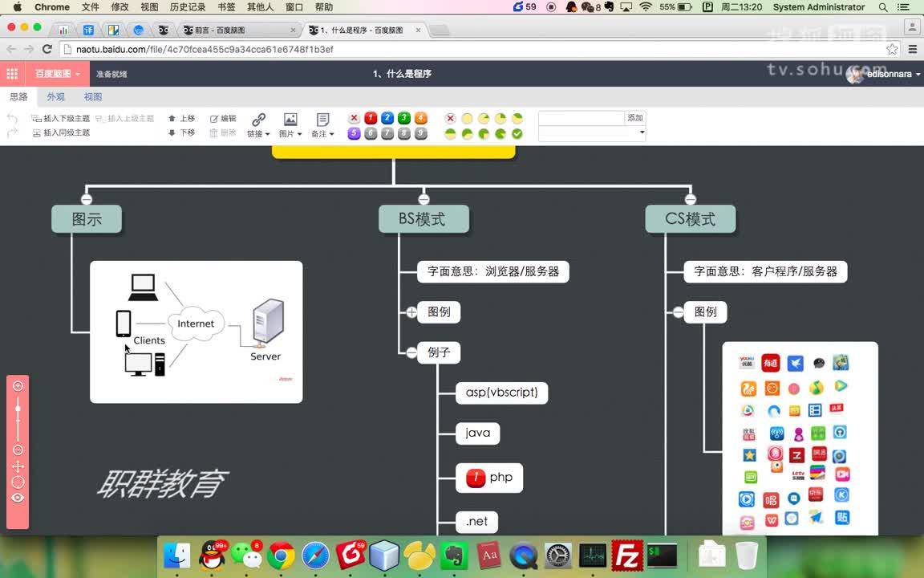Zoom in with the plus control on left sidebar

[18, 386]
